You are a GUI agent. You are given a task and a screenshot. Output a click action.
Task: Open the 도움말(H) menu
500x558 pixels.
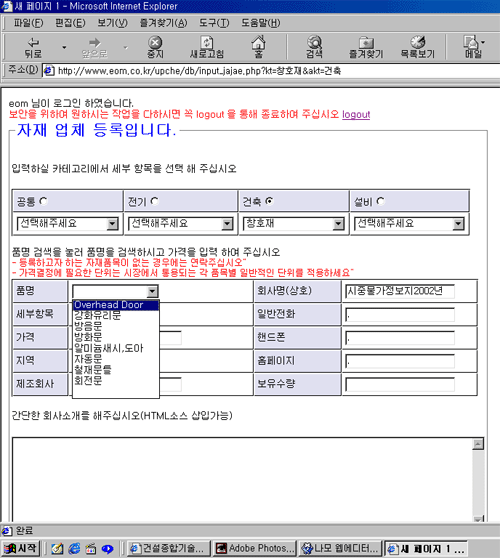(x=260, y=23)
